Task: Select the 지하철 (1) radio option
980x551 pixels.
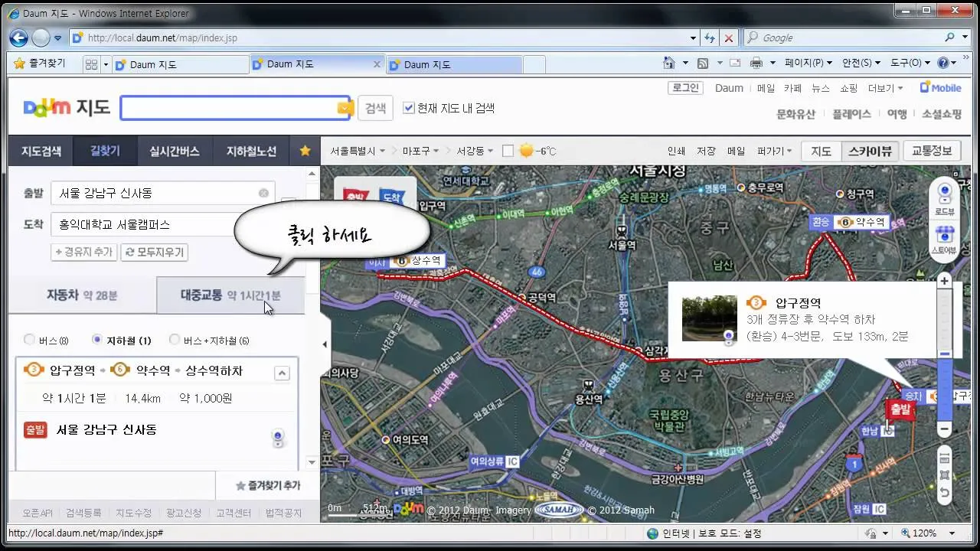Action: point(96,340)
